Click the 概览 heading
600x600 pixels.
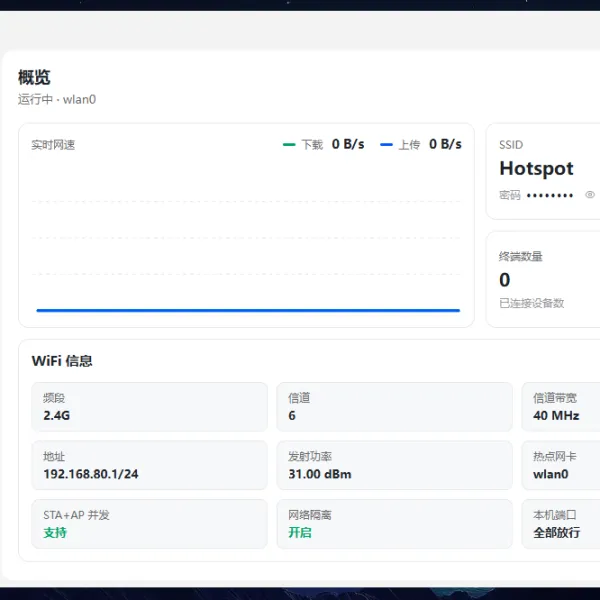(x=34, y=77)
